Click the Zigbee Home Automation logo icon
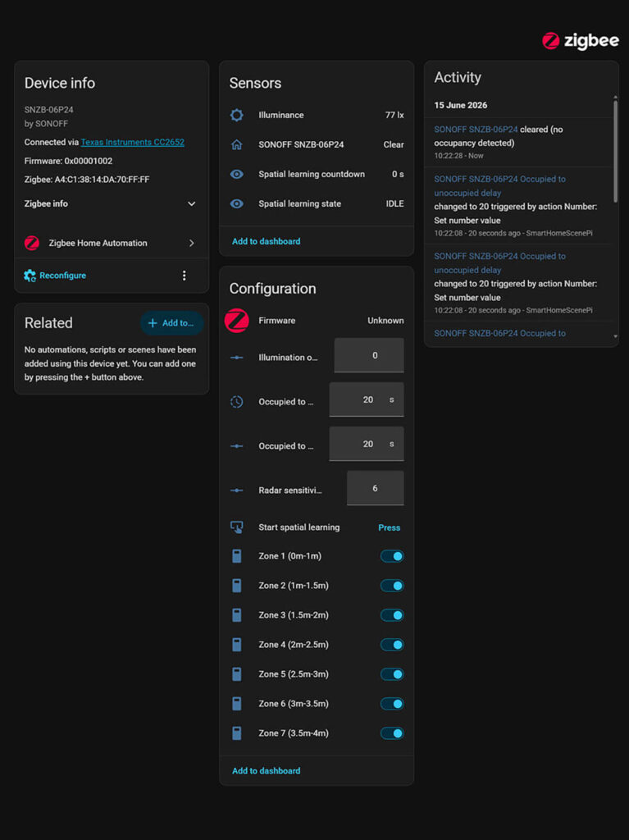629x840 pixels. point(32,243)
